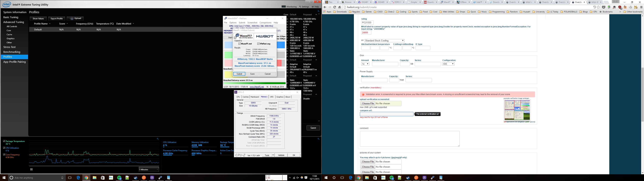Open Microsoft Edge on left taskbar
This screenshot has height=181, width=644.
[78, 178]
